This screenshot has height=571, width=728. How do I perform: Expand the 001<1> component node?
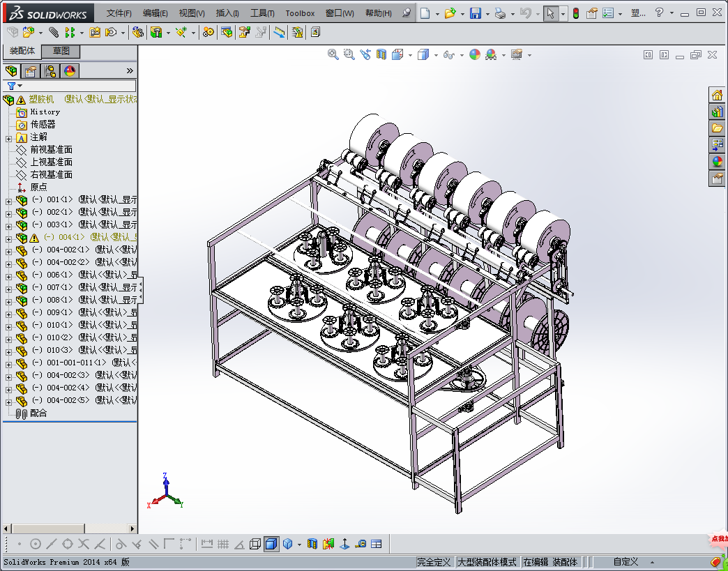point(8,201)
